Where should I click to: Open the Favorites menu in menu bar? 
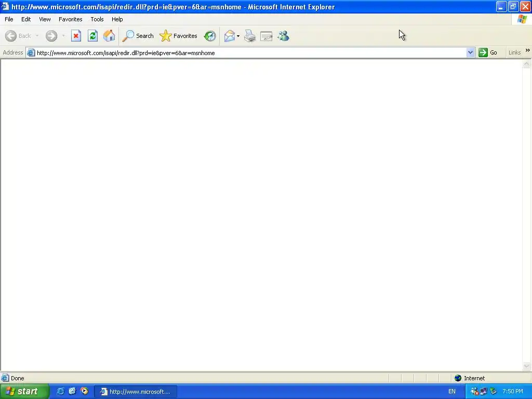tap(70, 19)
